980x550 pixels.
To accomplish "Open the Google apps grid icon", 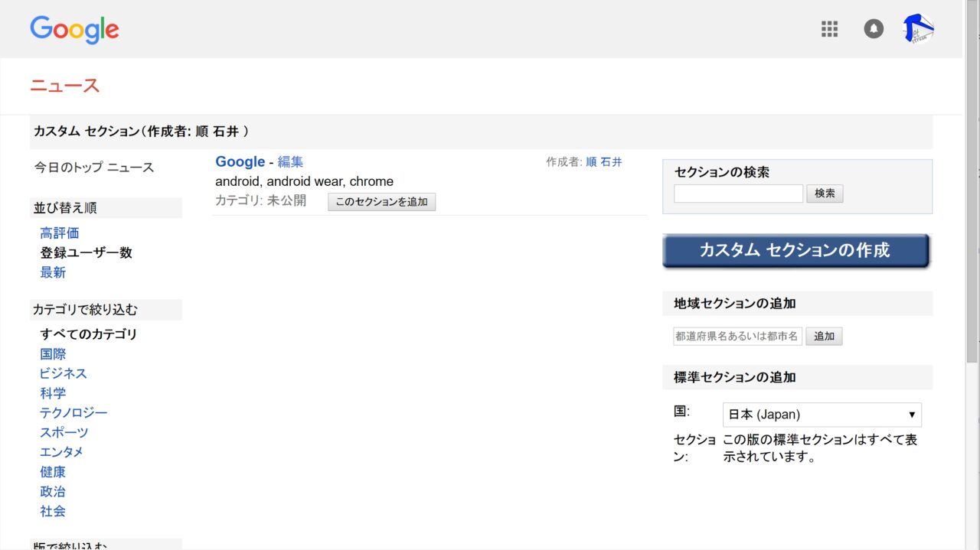I will pos(829,29).
